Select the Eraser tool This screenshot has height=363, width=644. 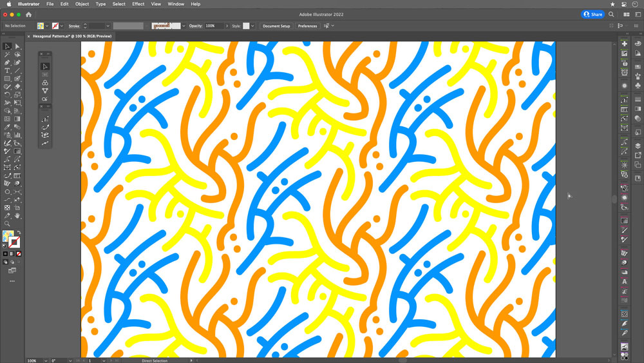[x=17, y=87]
